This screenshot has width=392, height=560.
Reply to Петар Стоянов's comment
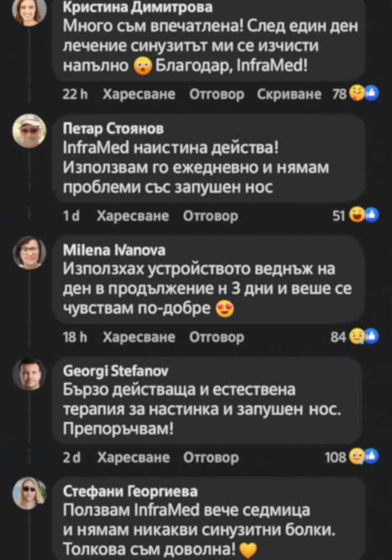pyautogui.click(x=211, y=216)
